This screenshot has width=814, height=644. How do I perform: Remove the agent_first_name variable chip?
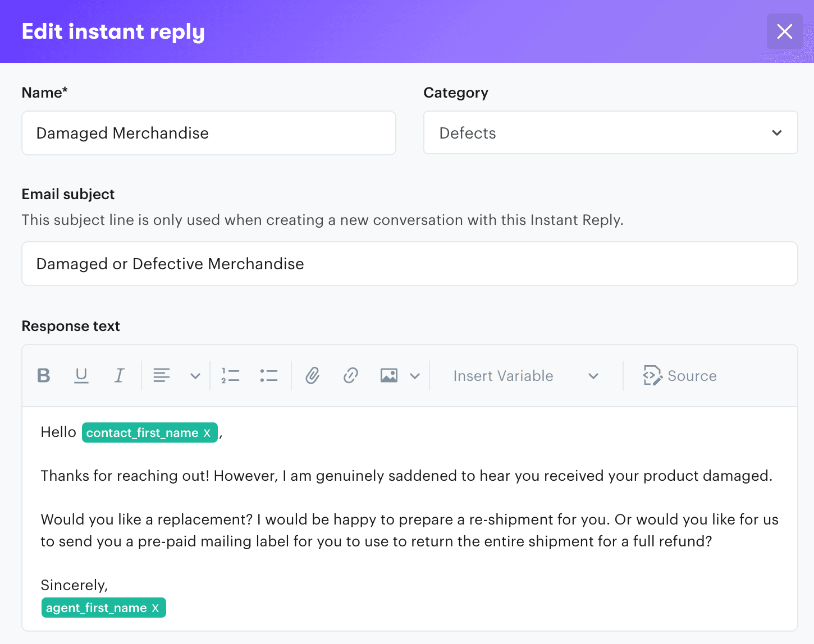click(x=155, y=608)
